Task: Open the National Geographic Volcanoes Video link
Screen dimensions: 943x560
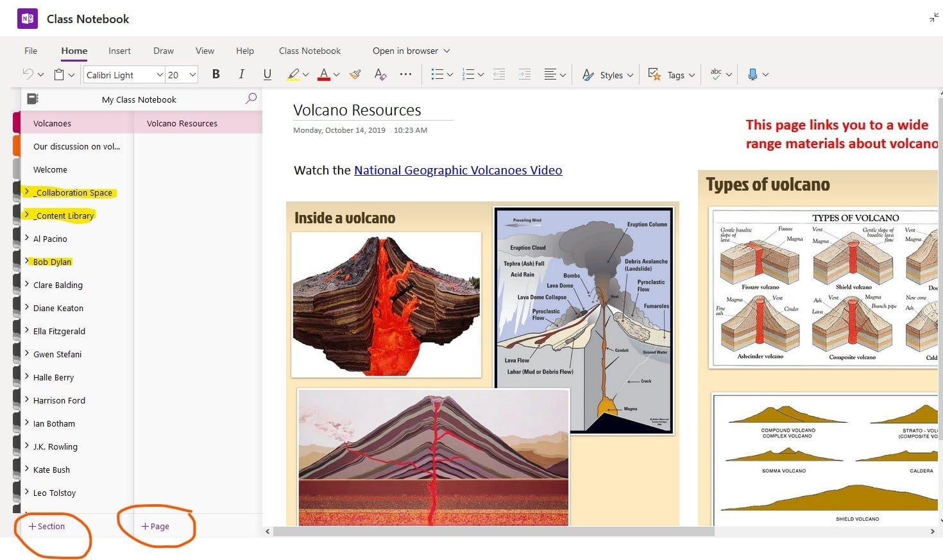Action: [457, 170]
